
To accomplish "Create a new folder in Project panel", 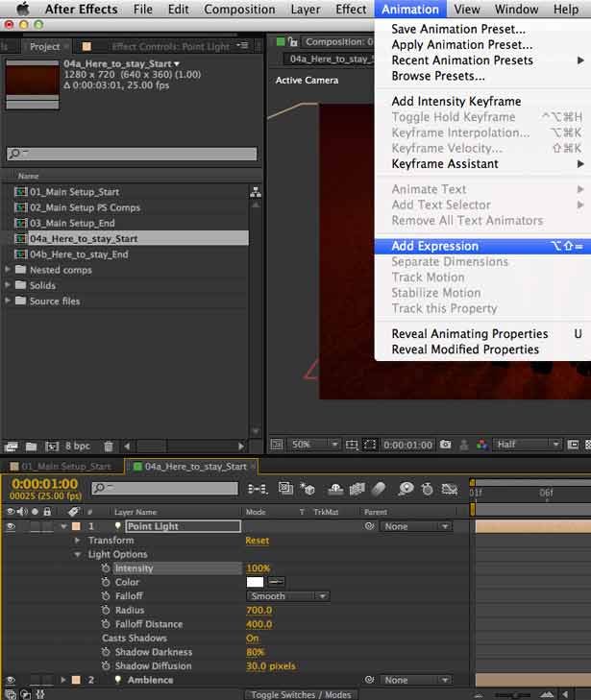I will [x=32, y=446].
